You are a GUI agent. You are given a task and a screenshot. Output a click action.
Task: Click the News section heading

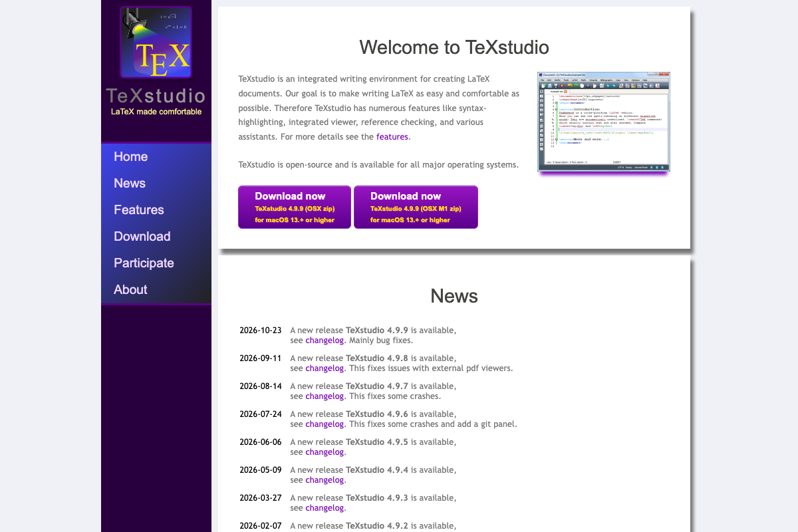(454, 296)
